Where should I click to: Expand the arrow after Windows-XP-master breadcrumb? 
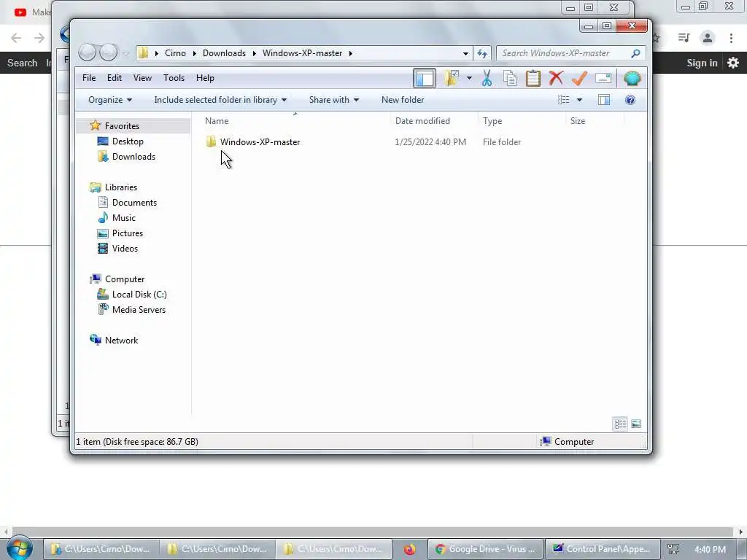pos(351,52)
